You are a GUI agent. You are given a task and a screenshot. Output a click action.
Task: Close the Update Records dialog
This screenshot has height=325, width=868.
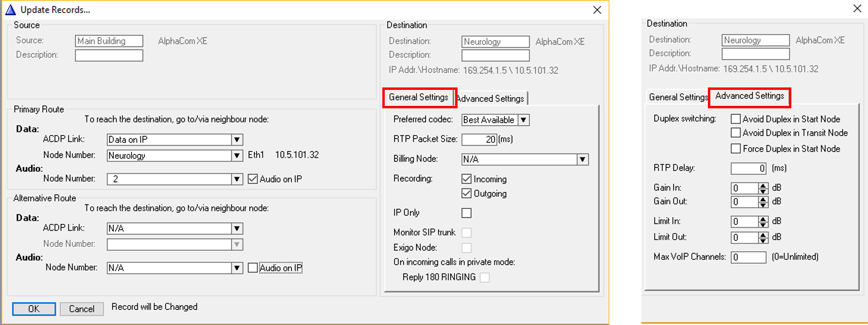tap(597, 10)
